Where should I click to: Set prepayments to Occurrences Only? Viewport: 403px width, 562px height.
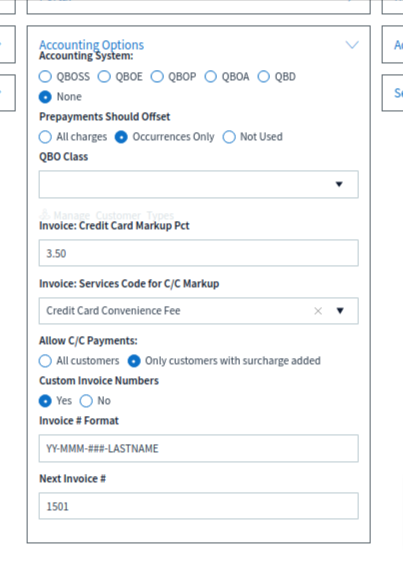click(x=121, y=137)
